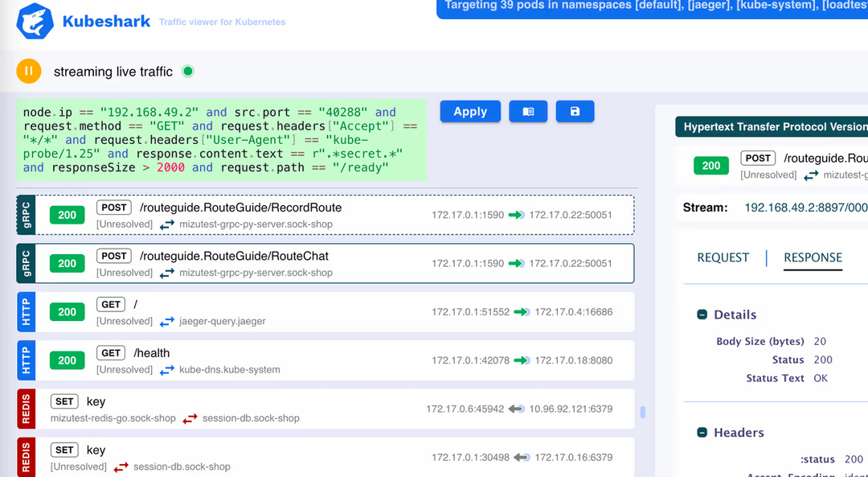This screenshot has height=477, width=868.
Task: Click the POST badge in detail panel
Action: 758,158
